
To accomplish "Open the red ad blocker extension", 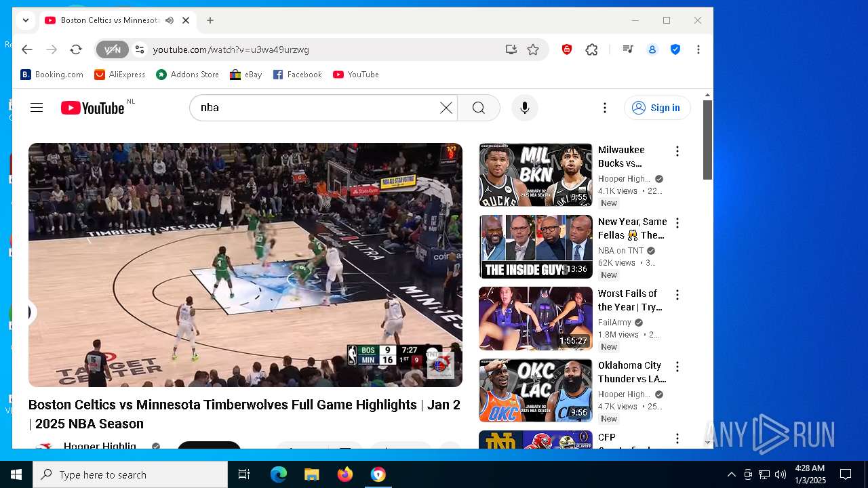I will point(567,49).
